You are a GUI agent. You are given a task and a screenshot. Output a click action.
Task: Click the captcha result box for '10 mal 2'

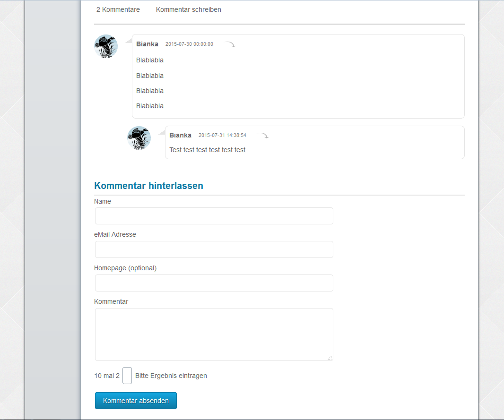(x=127, y=376)
